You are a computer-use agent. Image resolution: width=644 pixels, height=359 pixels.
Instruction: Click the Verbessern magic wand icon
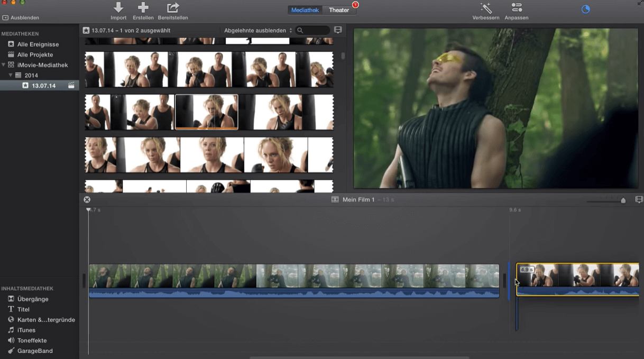coord(486,7)
